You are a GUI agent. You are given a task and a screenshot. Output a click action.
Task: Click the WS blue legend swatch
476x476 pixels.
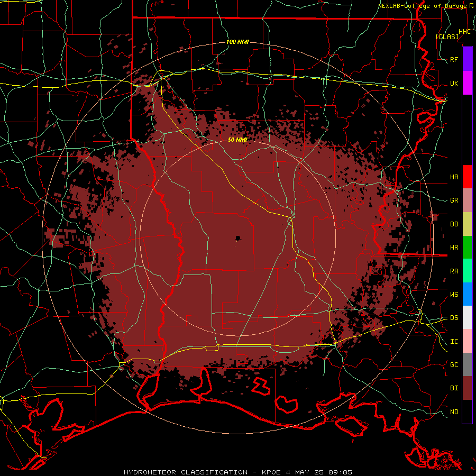click(x=467, y=294)
